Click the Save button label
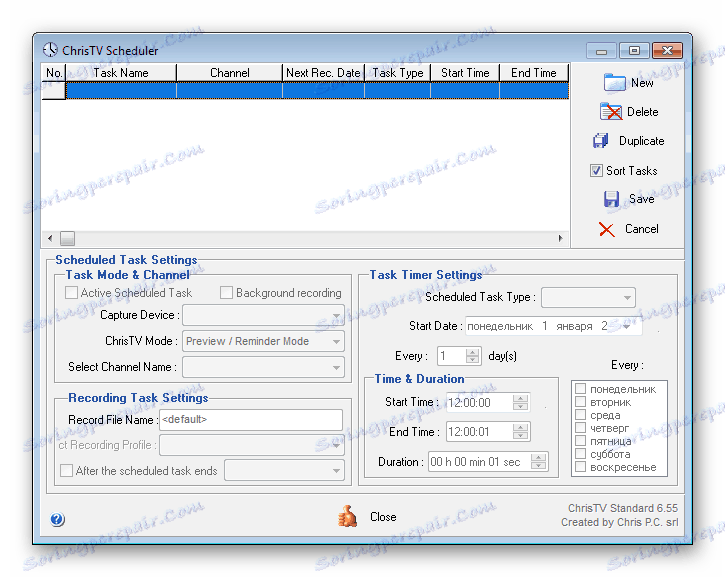Screen dimensions: 725x577 pos(642,199)
